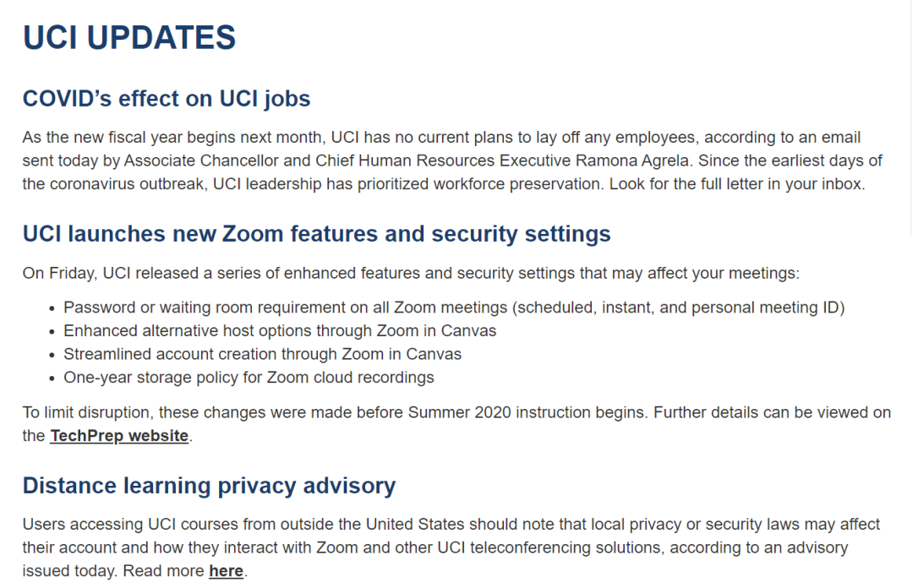This screenshot has height=588, width=913.
Task: Click the password or waiting room bullet item
Action: point(454,308)
